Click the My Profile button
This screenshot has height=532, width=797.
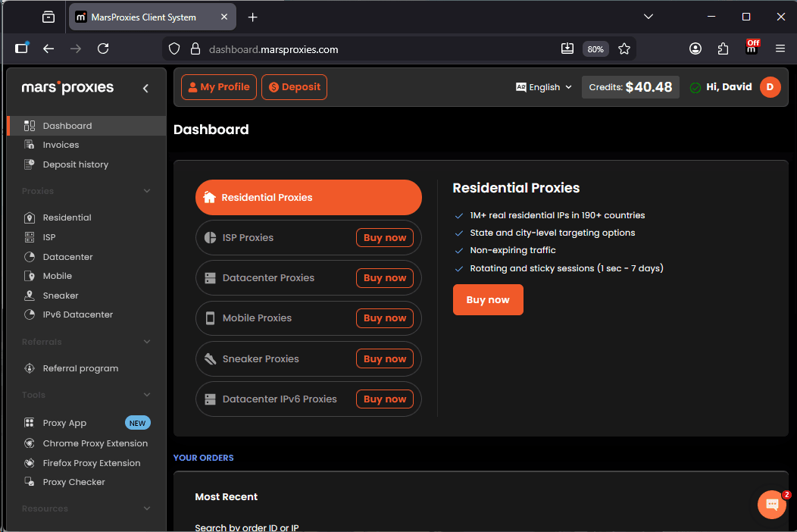pyautogui.click(x=218, y=87)
